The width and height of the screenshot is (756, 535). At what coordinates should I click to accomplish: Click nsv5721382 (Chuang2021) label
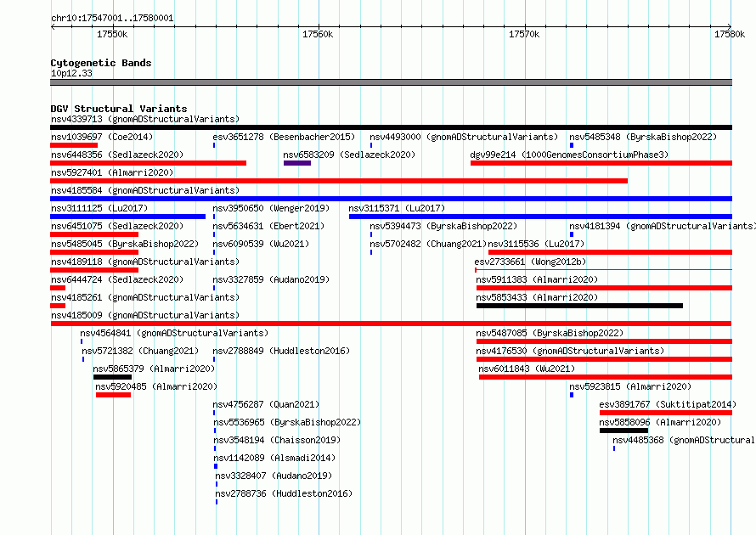pyautogui.click(x=140, y=351)
